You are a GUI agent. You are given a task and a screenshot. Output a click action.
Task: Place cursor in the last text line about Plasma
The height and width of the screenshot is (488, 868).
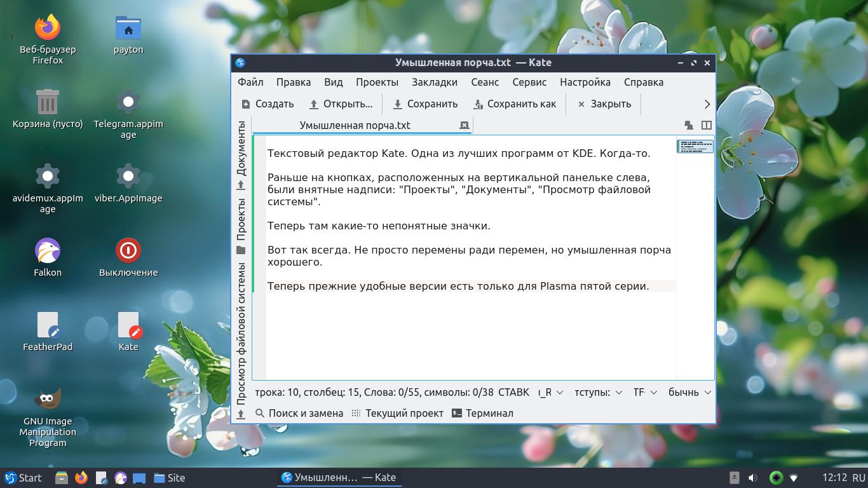458,286
